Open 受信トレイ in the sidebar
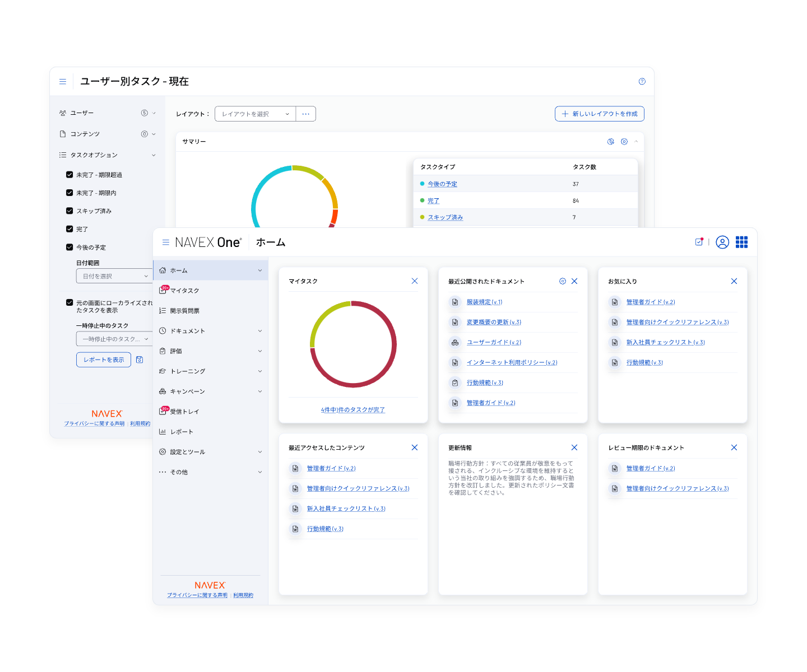Viewport: 807px width, 672px height. 211,412
